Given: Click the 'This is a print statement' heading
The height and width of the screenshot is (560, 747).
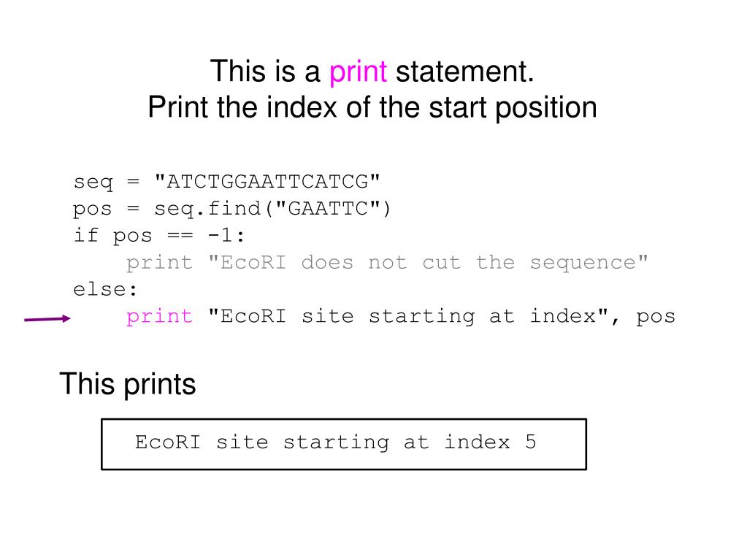Looking at the screenshot, I should (372, 72).
